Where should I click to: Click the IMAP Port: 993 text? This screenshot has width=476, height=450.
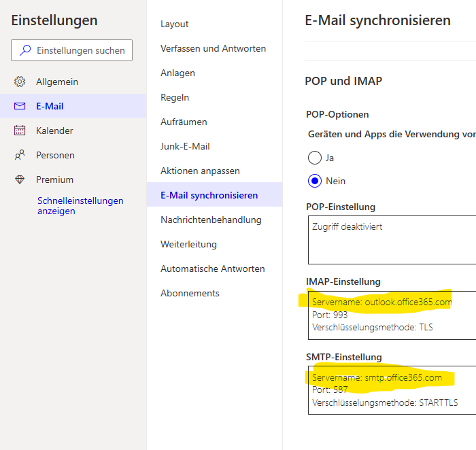pyautogui.click(x=330, y=315)
